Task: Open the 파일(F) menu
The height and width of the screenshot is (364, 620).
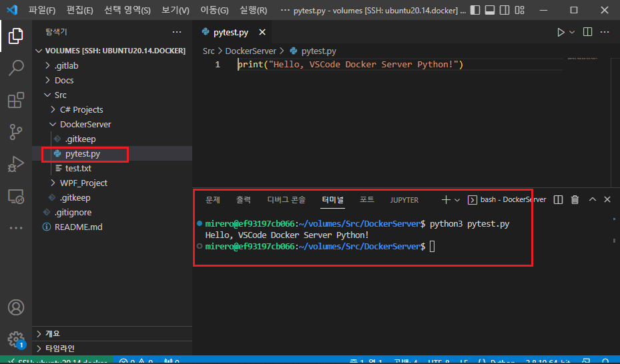Action: point(42,10)
